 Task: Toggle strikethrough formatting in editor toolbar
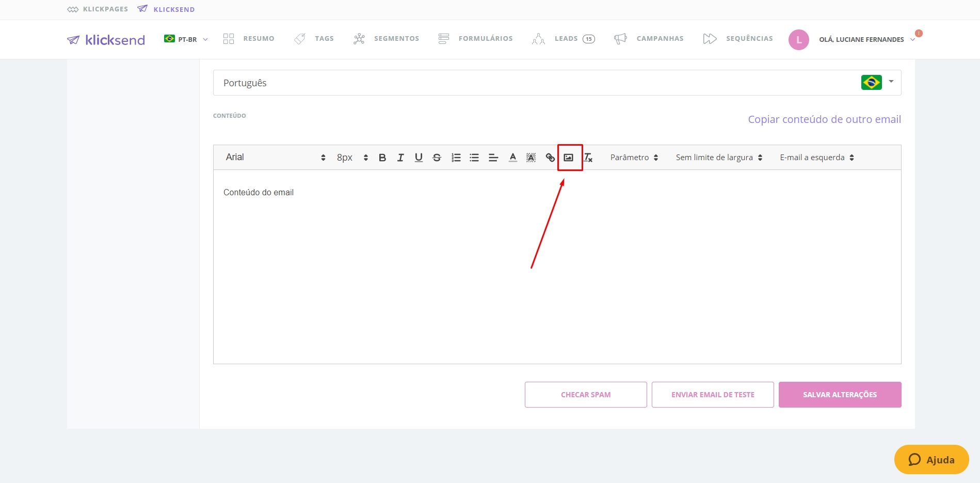[x=437, y=158]
